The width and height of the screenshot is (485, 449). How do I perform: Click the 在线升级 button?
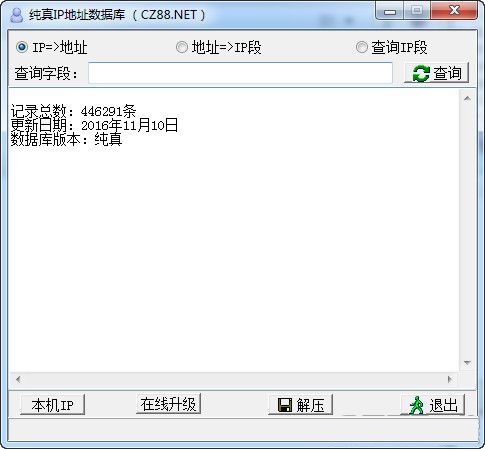coord(168,404)
